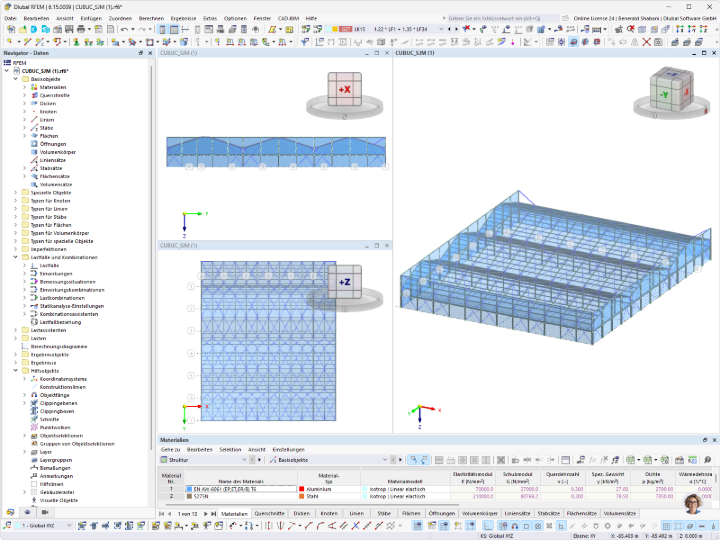Click the user avatar in bottom-right corner

tap(693, 504)
